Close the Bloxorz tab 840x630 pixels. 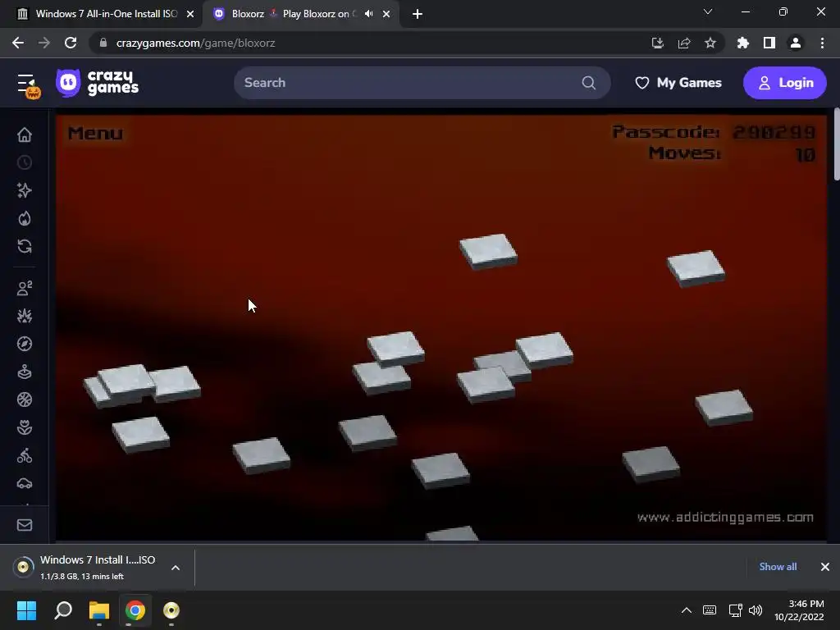pos(386,14)
